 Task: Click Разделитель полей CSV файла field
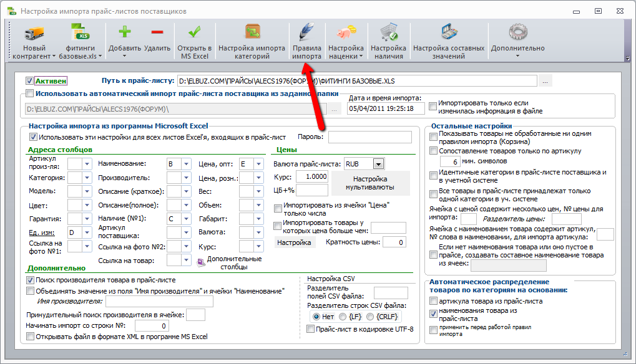click(x=391, y=292)
